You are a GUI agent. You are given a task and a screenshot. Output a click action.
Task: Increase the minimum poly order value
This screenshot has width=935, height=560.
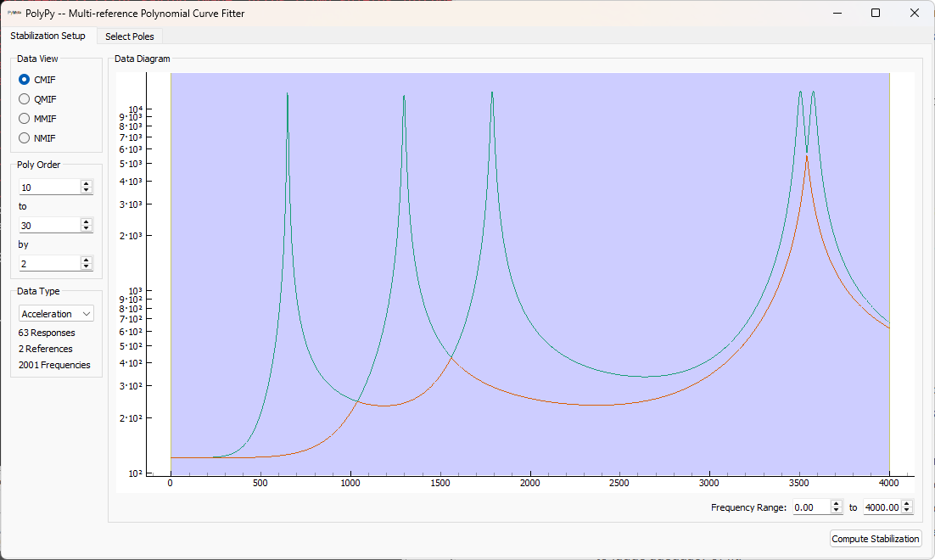(x=86, y=183)
